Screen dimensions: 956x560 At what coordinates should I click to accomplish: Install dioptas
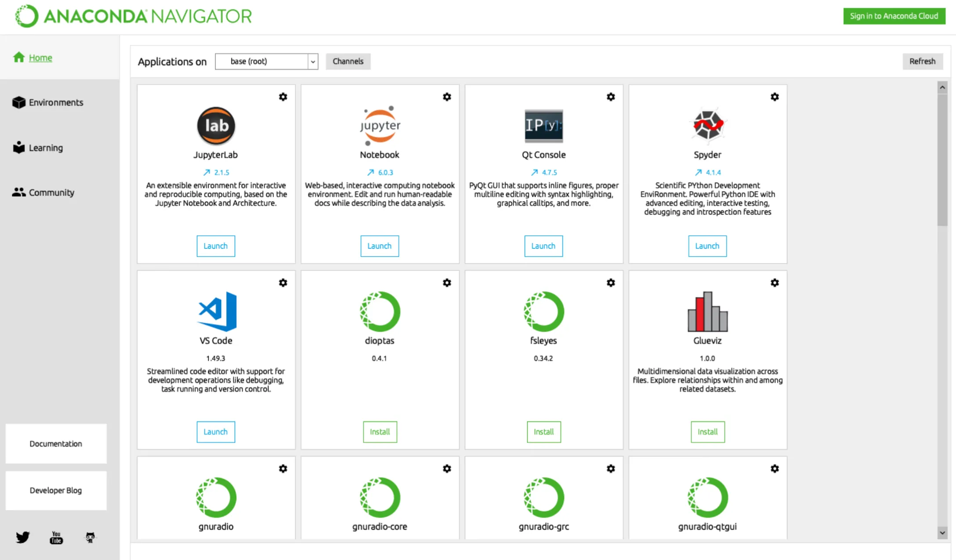(x=380, y=432)
